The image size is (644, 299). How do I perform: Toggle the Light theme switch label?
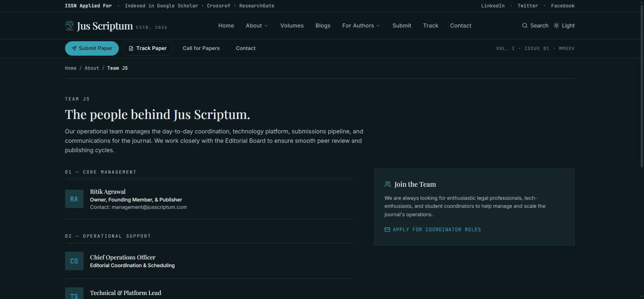568,25
